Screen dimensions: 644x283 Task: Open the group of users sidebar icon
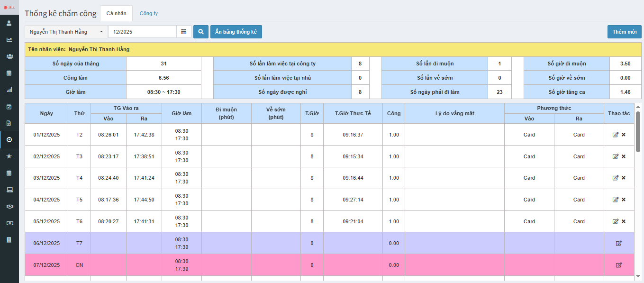coord(9,56)
